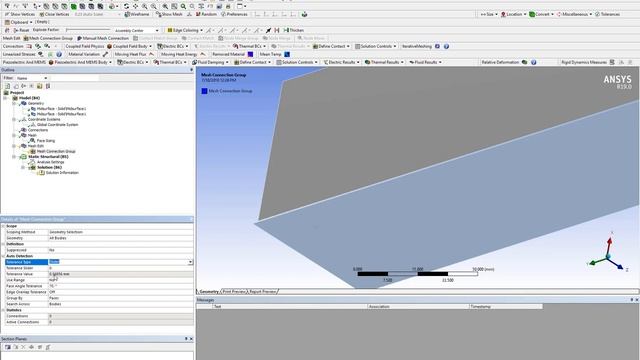Switch to the Print Preview tab
Viewport: 640px width, 360px height.
click(234, 291)
